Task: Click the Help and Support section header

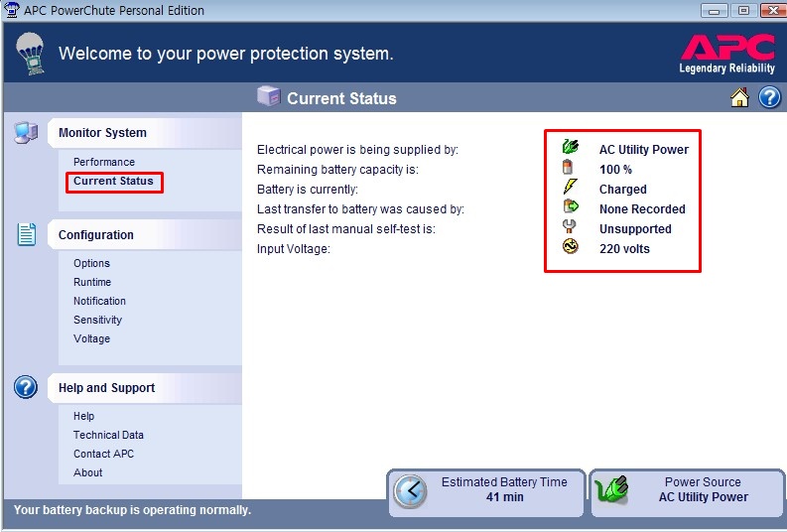Action: 145,388
